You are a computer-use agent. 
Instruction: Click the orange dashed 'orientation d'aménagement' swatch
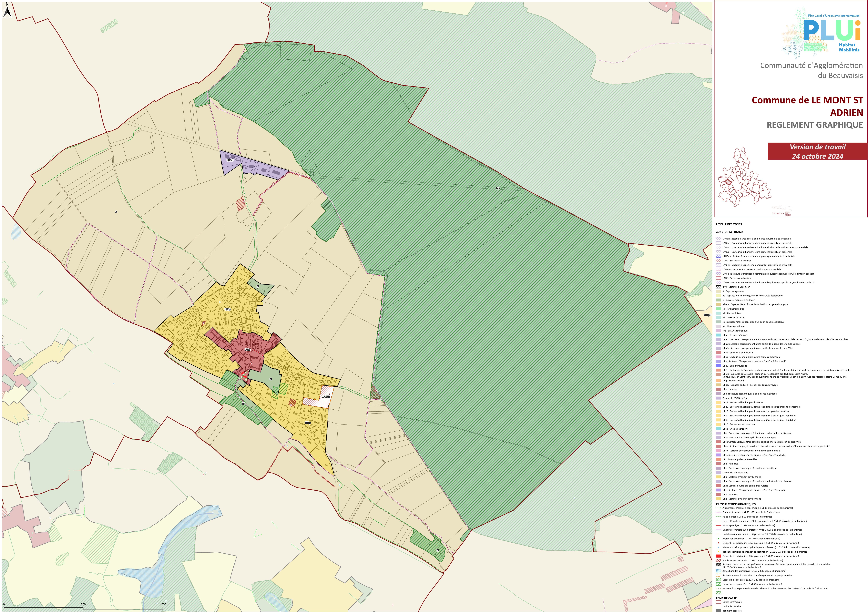[718, 575]
